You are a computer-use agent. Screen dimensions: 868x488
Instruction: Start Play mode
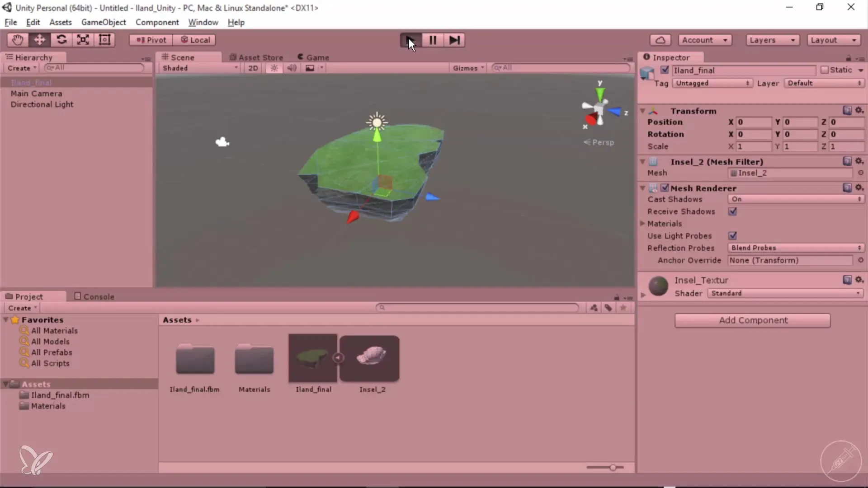(x=410, y=40)
